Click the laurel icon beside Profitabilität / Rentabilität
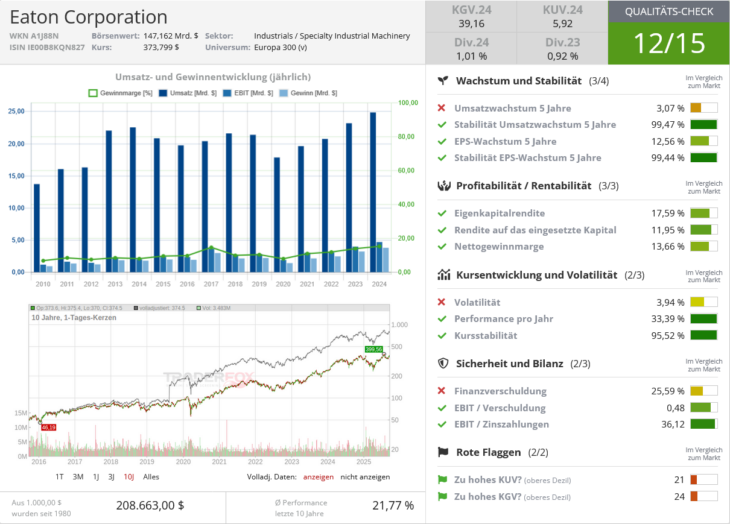 pyautogui.click(x=444, y=186)
